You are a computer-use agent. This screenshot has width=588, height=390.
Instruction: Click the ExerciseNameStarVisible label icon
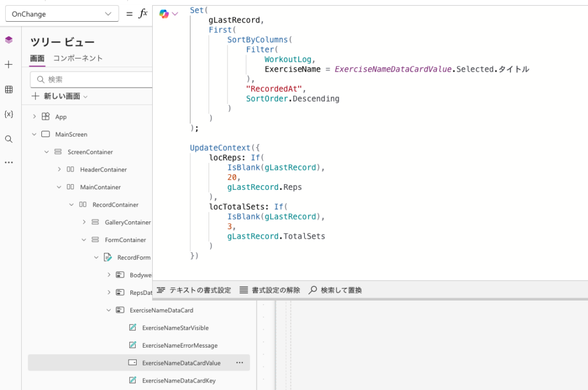[133, 327]
